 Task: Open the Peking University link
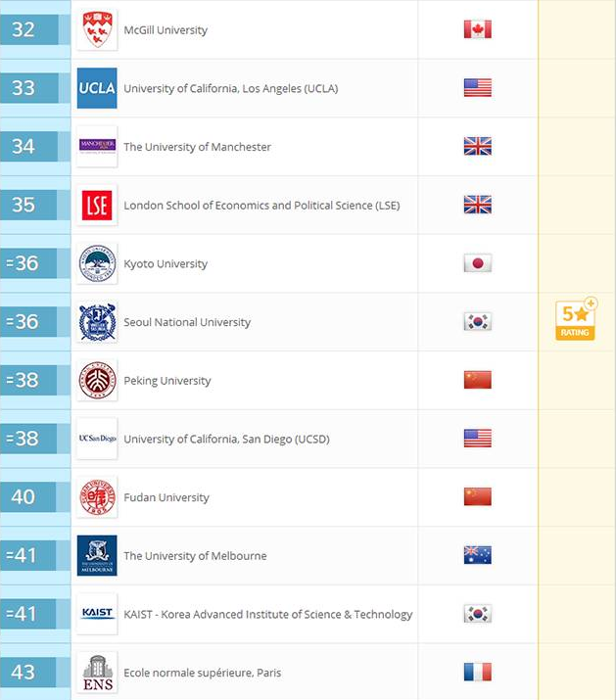click(167, 381)
